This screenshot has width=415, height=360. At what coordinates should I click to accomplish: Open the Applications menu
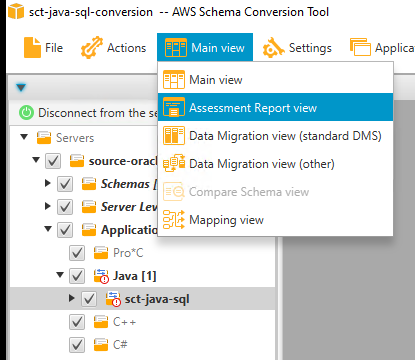point(382,48)
